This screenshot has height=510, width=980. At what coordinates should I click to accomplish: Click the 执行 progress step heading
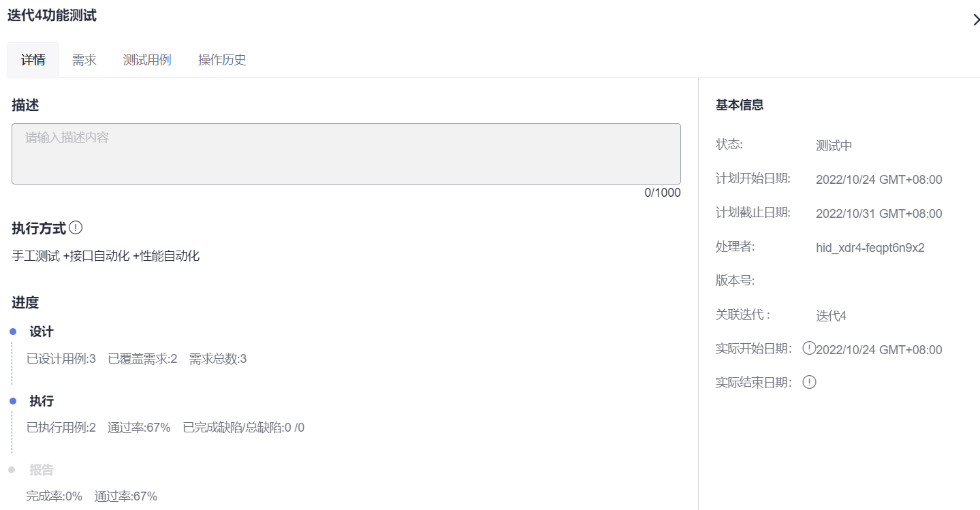coord(41,401)
